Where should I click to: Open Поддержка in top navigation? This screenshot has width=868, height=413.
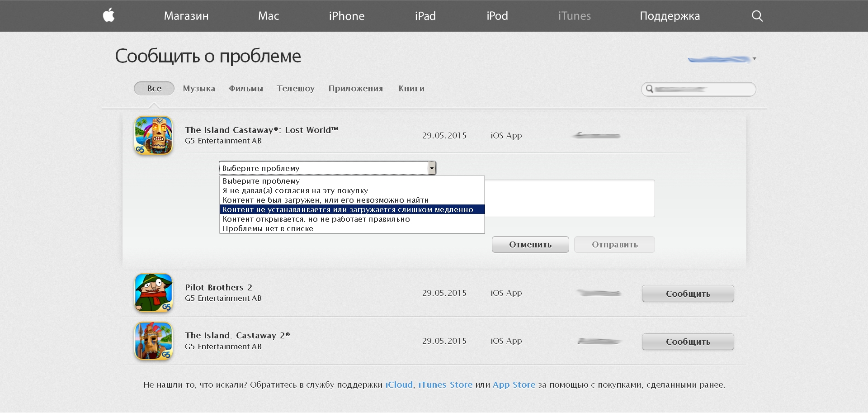click(x=670, y=16)
